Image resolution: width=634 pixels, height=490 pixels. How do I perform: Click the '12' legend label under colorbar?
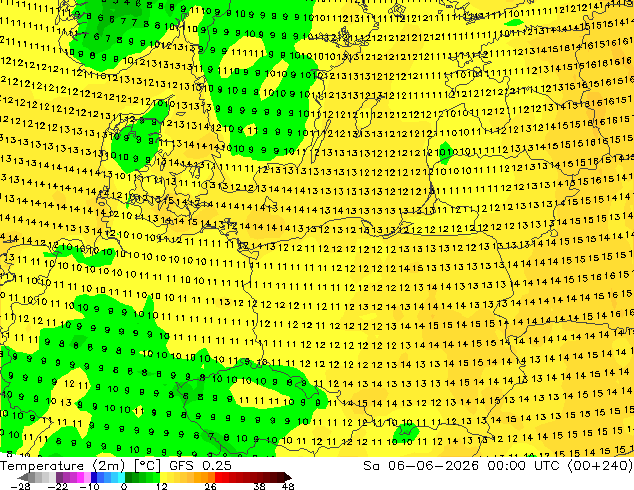[162, 486]
